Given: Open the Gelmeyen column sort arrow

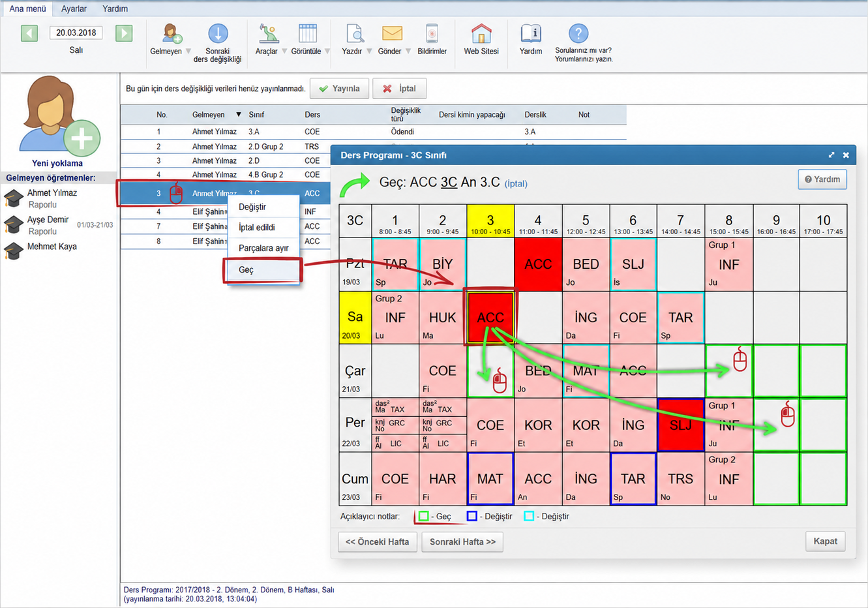Looking at the screenshot, I should [x=239, y=115].
